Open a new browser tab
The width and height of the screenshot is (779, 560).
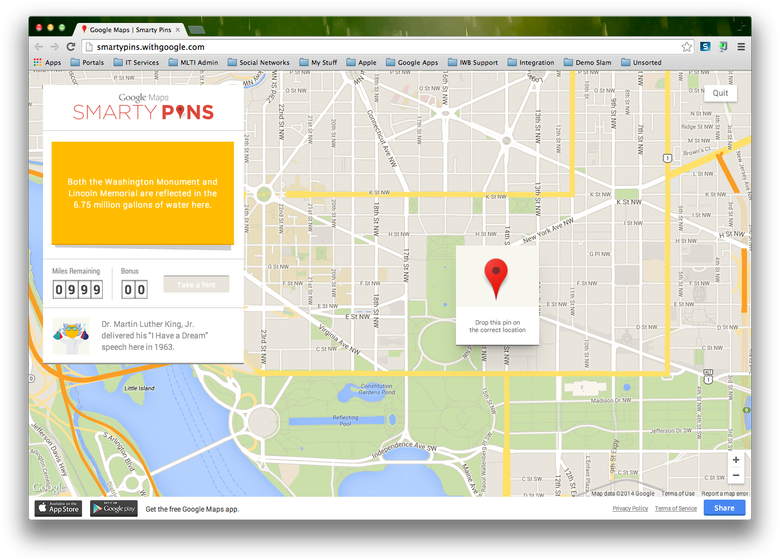pyautogui.click(x=198, y=30)
